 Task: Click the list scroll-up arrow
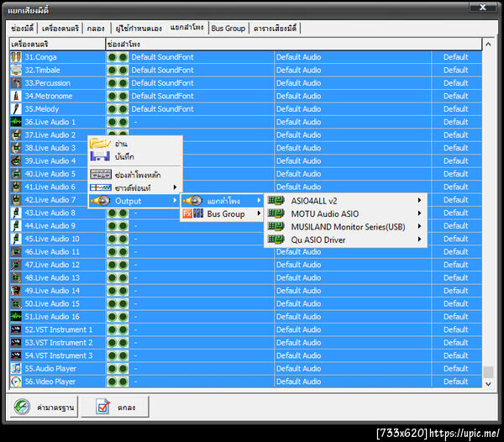coord(488,45)
